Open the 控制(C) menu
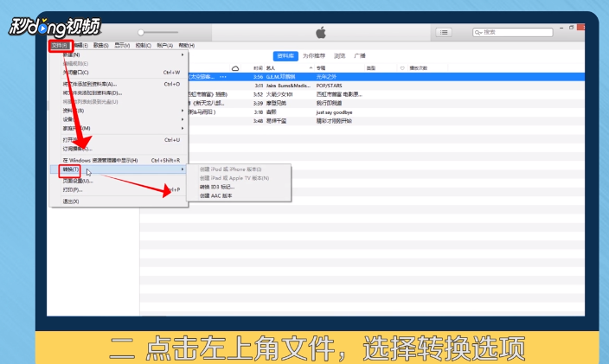 click(144, 46)
